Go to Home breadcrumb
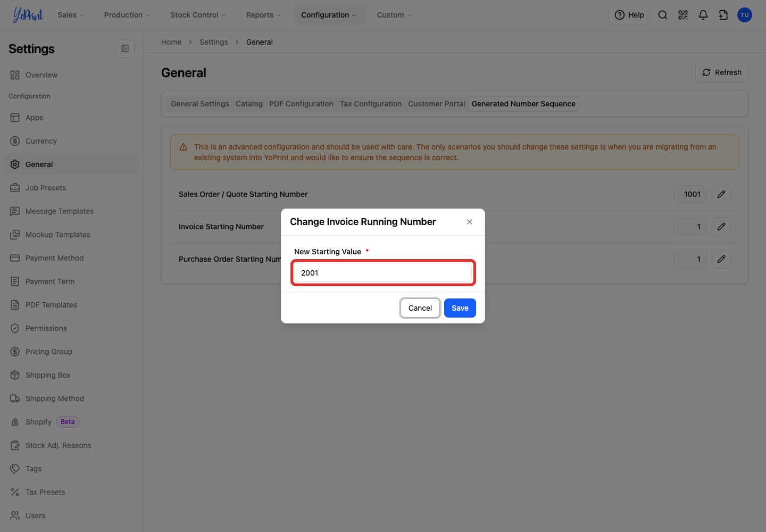This screenshot has width=766, height=532. (171, 42)
